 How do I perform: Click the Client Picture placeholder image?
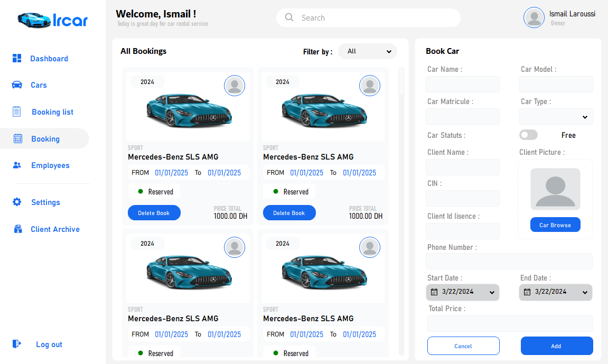[555, 189]
